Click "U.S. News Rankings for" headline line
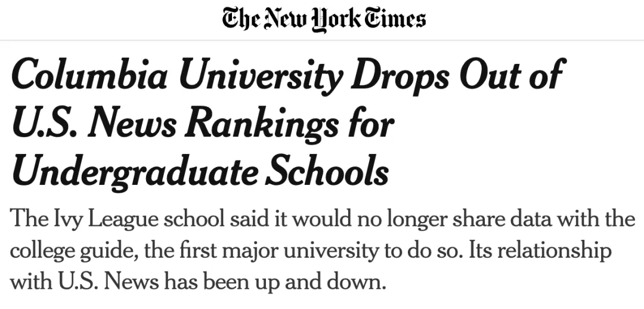The height and width of the screenshot is (309, 644). [x=203, y=124]
